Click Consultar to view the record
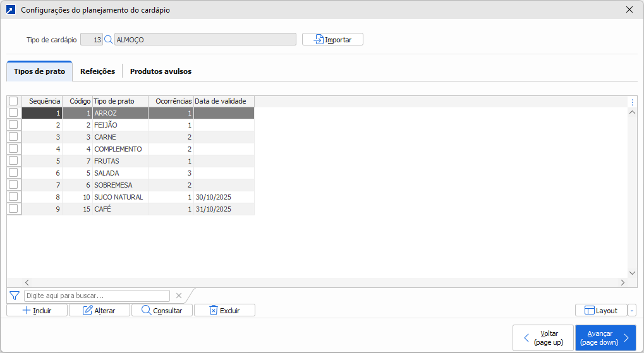Screen dimensions: 644x353 (162, 310)
